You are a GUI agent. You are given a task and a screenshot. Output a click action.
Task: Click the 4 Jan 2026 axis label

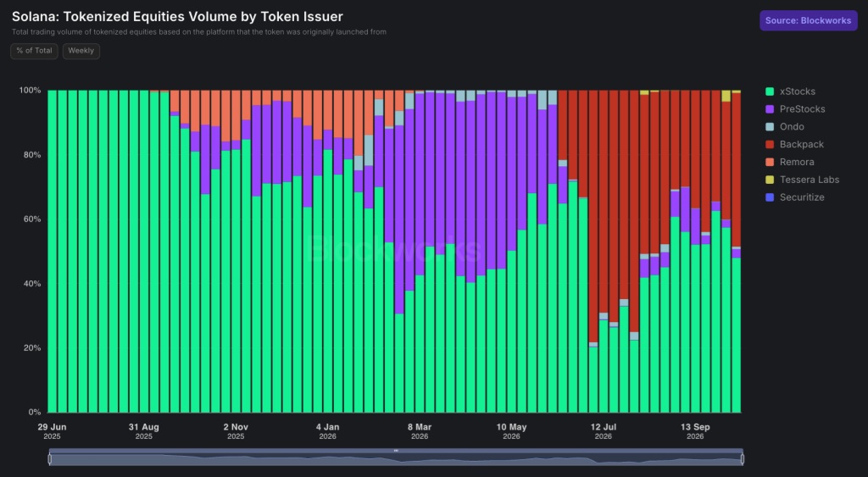tap(328, 431)
